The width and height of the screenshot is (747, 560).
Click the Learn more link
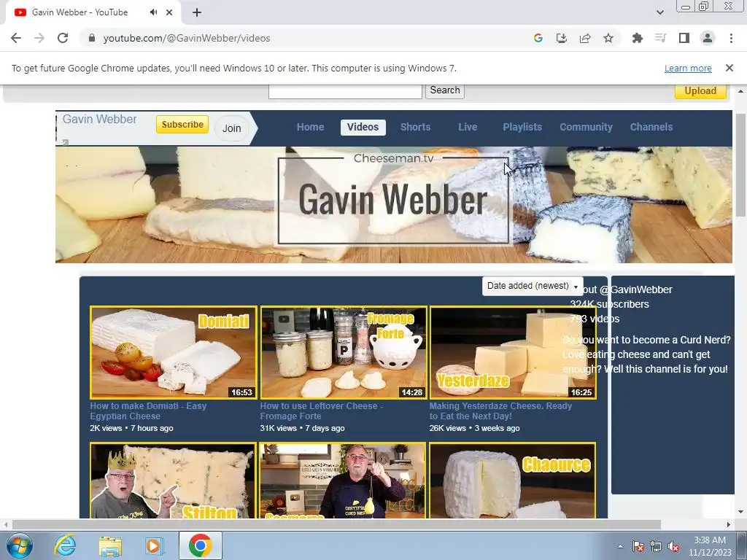pos(688,68)
